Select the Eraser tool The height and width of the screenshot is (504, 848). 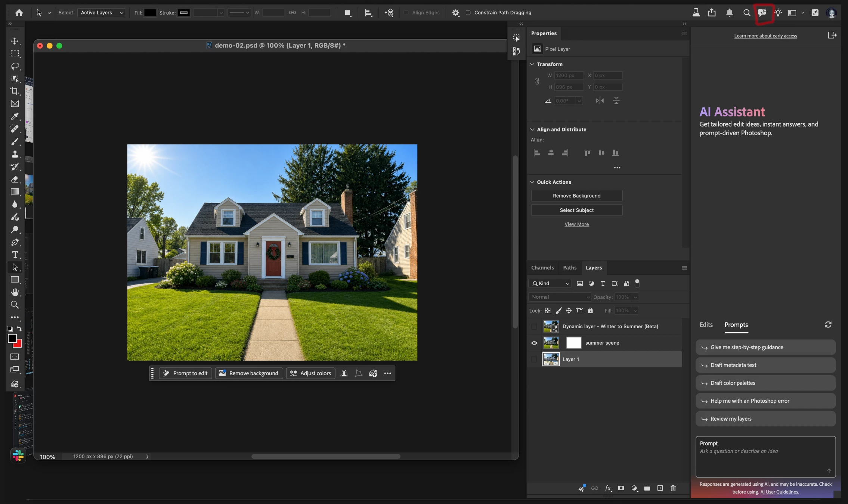click(x=15, y=179)
